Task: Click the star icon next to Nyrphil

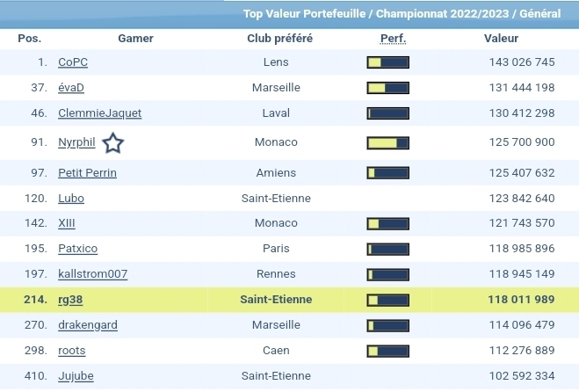Action: click(113, 143)
